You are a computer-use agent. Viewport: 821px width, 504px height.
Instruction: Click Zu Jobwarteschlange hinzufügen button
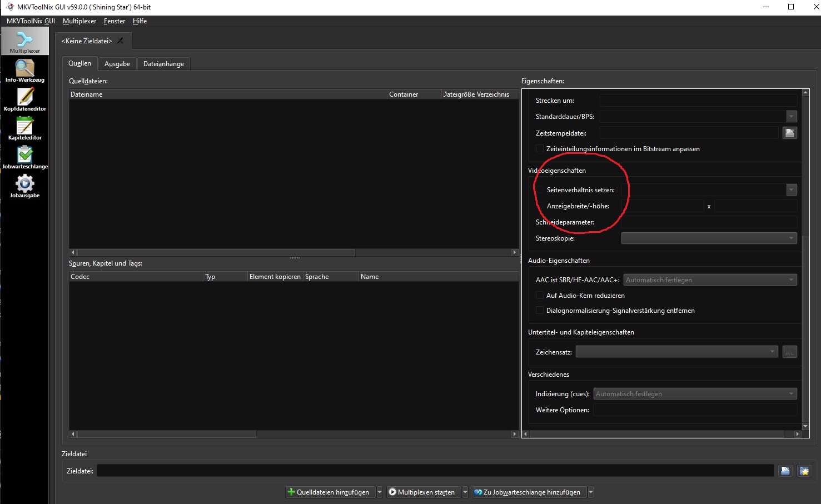tap(530, 492)
